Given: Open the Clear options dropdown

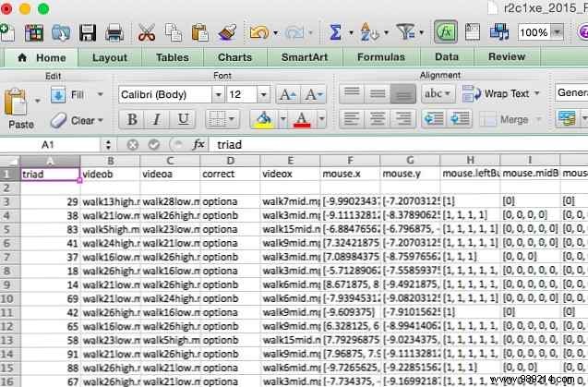Looking at the screenshot, I should (x=100, y=121).
